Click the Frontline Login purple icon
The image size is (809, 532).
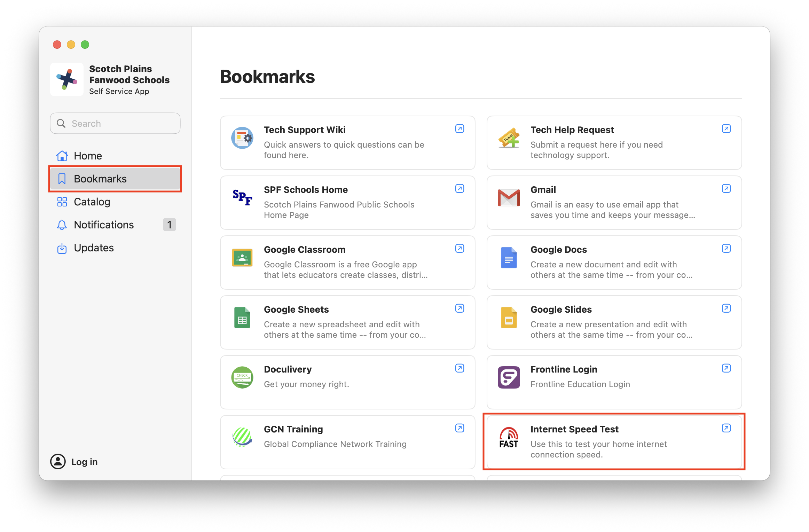(x=509, y=377)
